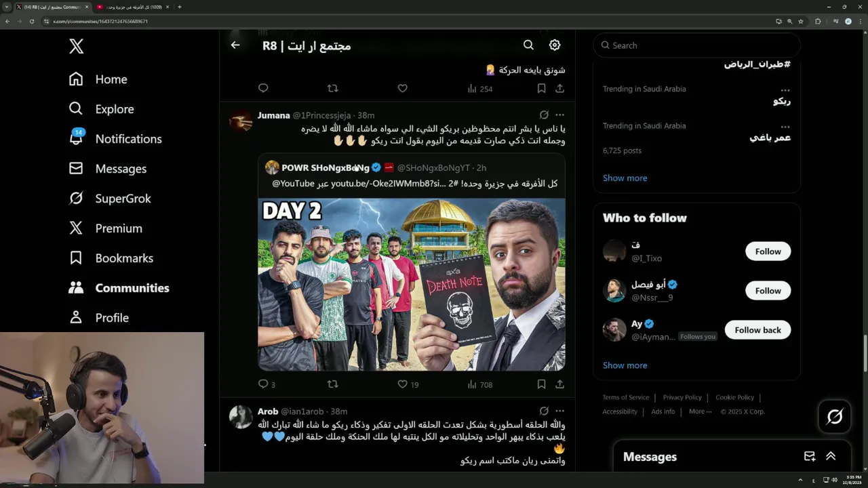868x488 pixels.
Task: Like Jumana's post with 19 likes
Action: point(408,384)
